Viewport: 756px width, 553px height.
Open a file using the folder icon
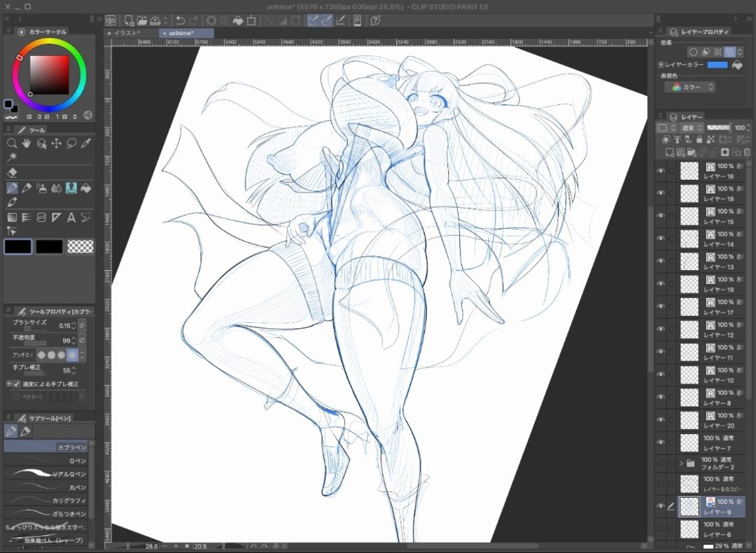pos(141,20)
